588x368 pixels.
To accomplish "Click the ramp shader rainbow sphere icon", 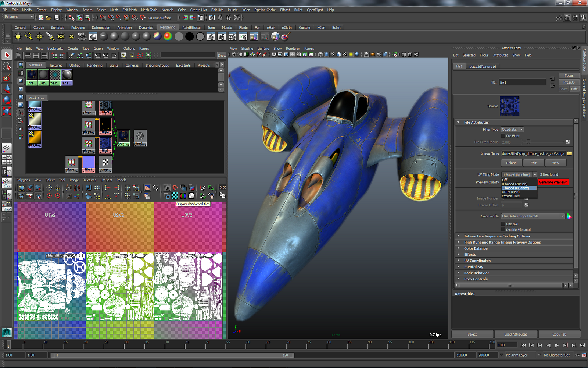I will pyautogui.click(x=168, y=36).
